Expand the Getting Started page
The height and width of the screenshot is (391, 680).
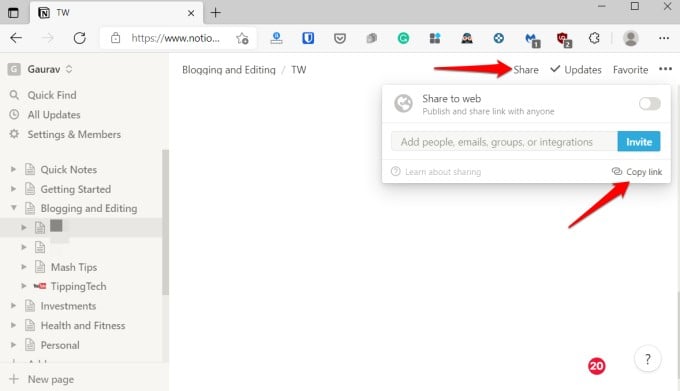click(x=13, y=189)
